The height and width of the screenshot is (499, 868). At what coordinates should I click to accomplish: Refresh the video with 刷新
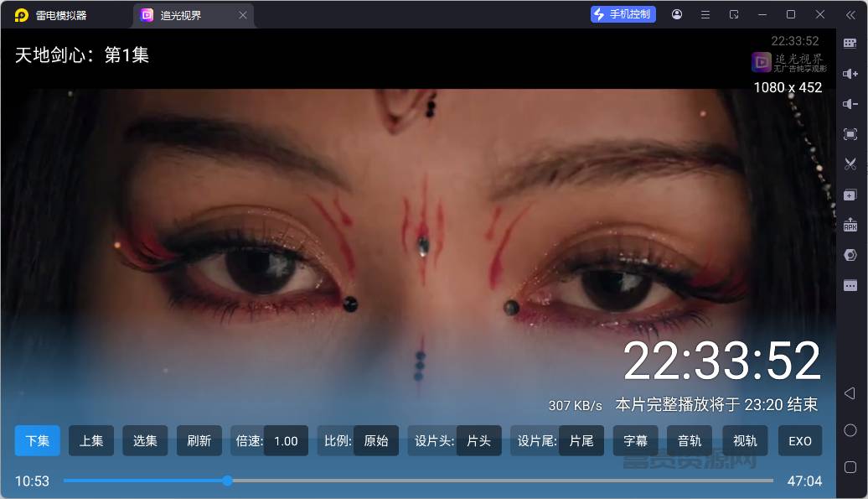(x=199, y=441)
